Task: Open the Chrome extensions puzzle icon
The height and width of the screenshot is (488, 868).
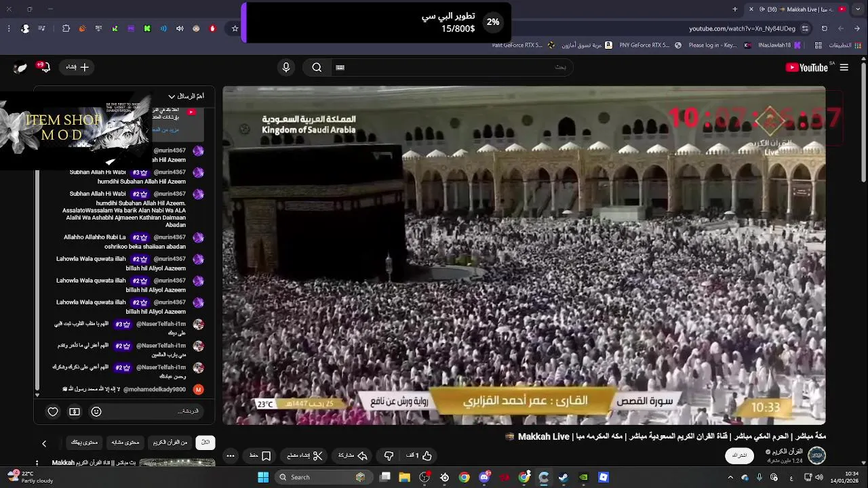Action: pos(66,28)
